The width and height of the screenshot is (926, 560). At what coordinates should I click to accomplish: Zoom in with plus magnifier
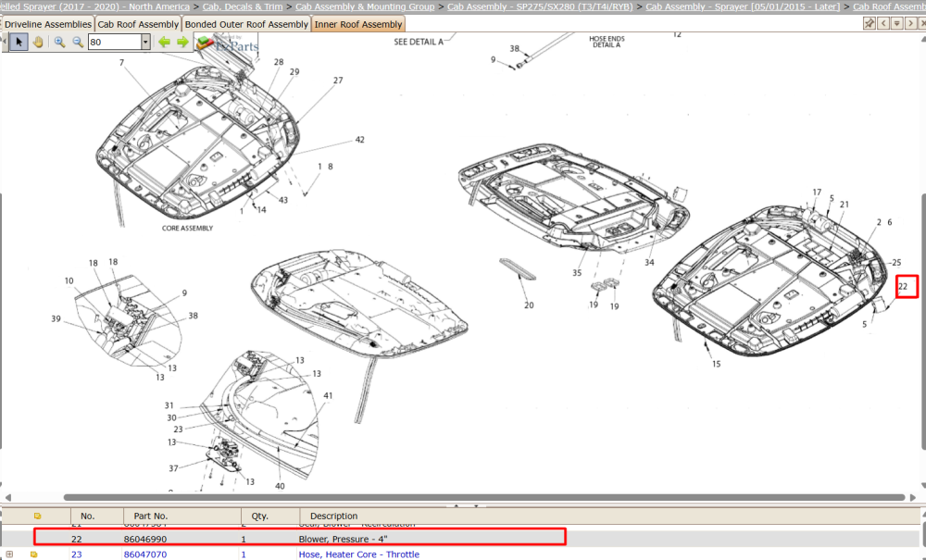[x=59, y=42]
